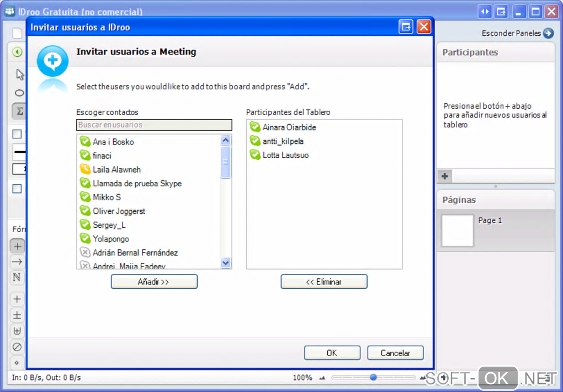The width and height of the screenshot is (563, 392).
Task: Click the green back arrow icon
Action: point(17,52)
